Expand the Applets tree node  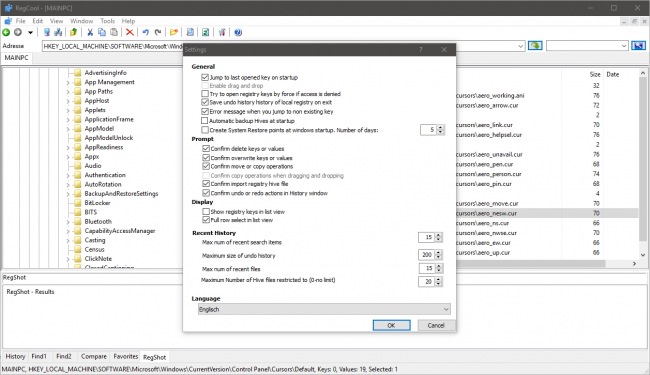pyautogui.click(x=68, y=110)
